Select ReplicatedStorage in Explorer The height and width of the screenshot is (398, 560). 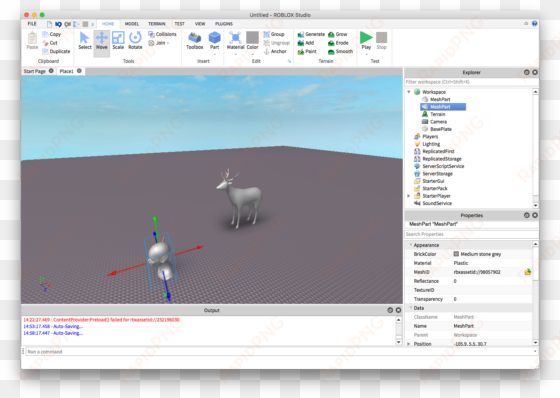point(438,159)
